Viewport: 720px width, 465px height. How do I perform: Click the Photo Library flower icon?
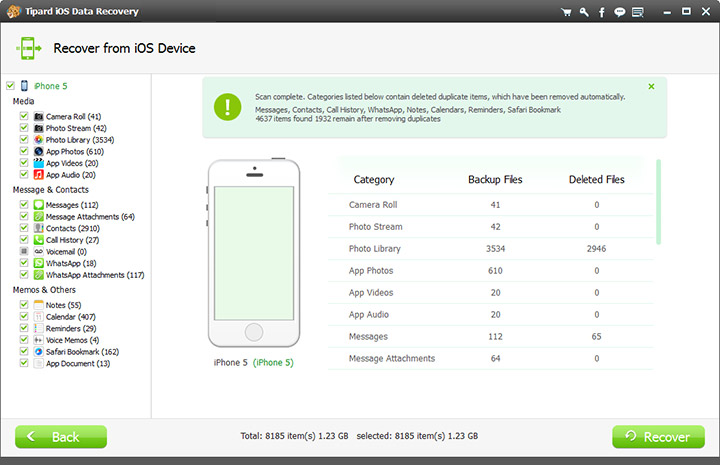point(39,140)
